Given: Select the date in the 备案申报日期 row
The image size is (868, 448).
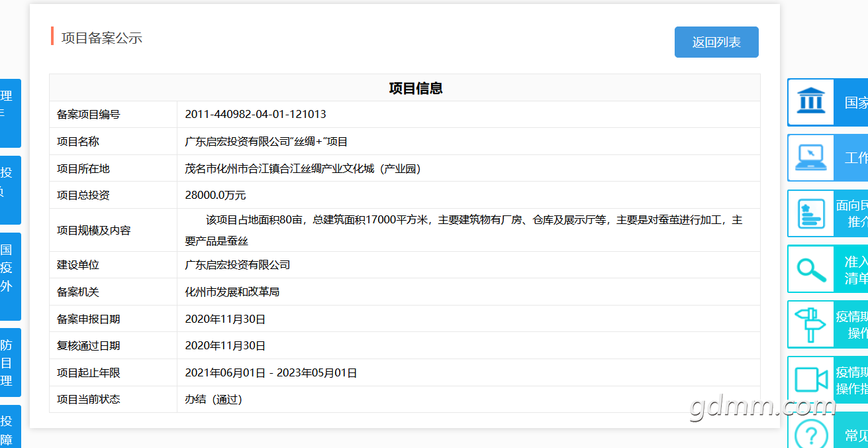Looking at the screenshot, I should point(225,319).
